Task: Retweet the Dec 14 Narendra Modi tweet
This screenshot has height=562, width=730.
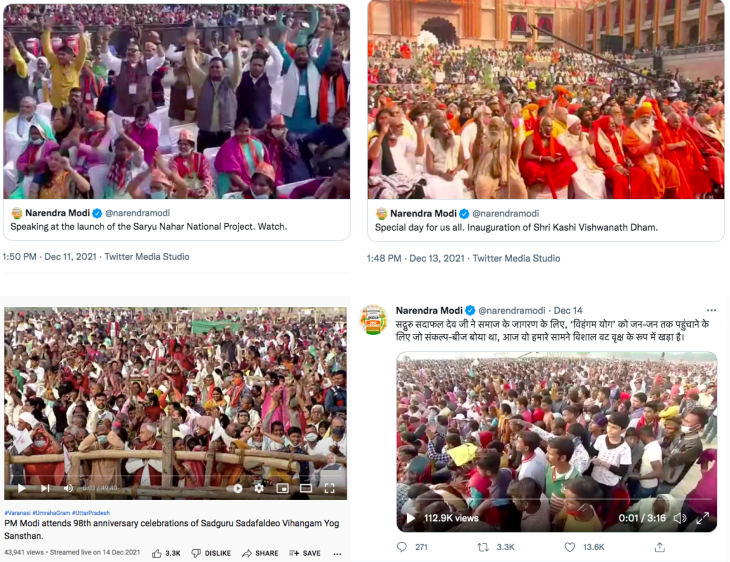Action: [483, 547]
